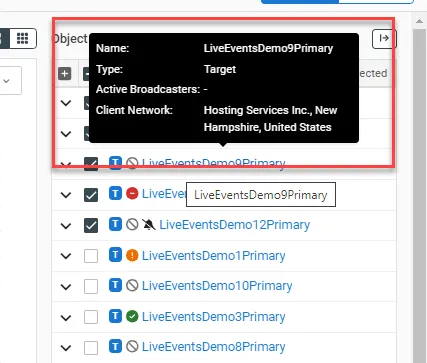Expand the LiveEventsDemo10Primary row chevron
Viewport: 427px width, 363px height.
click(66, 287)
